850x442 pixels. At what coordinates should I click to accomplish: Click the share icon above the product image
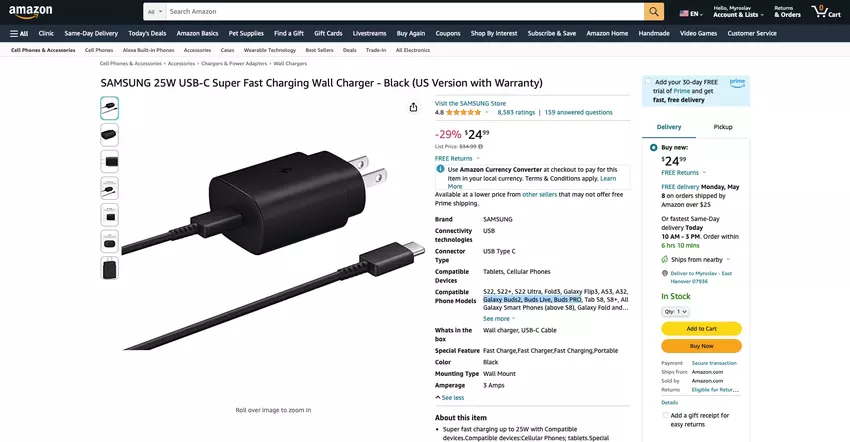[414, 107]
